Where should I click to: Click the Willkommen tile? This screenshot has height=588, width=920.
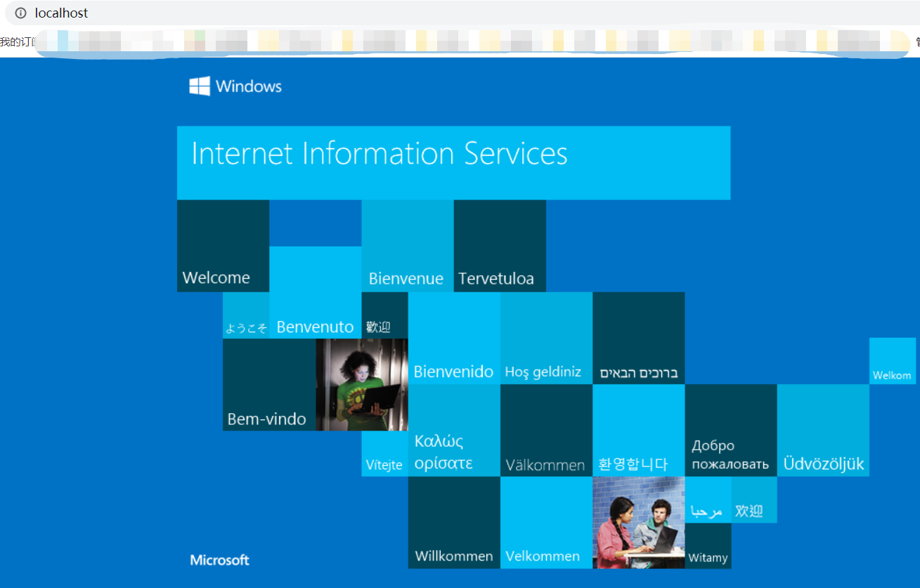pos(454,523)
